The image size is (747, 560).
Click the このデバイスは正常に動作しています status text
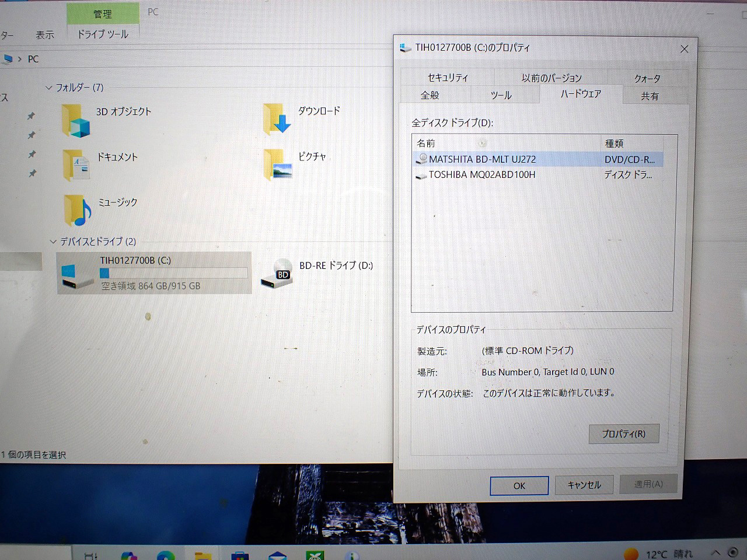pos(549,393)
